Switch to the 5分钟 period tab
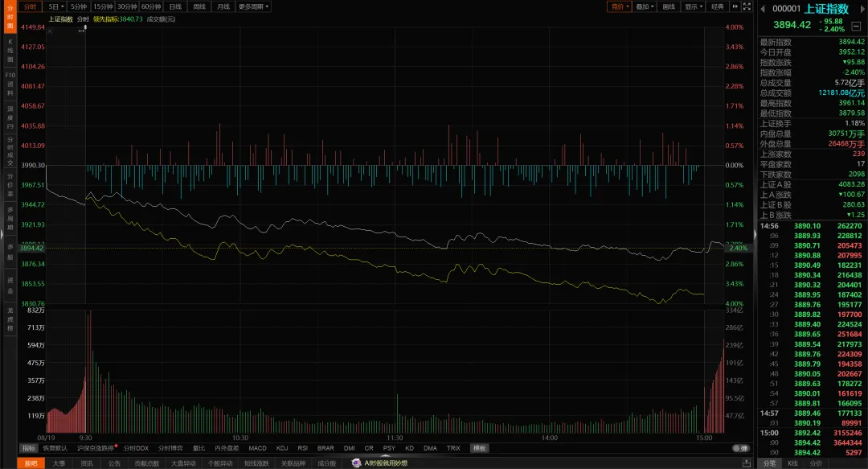 click(79, 6)
